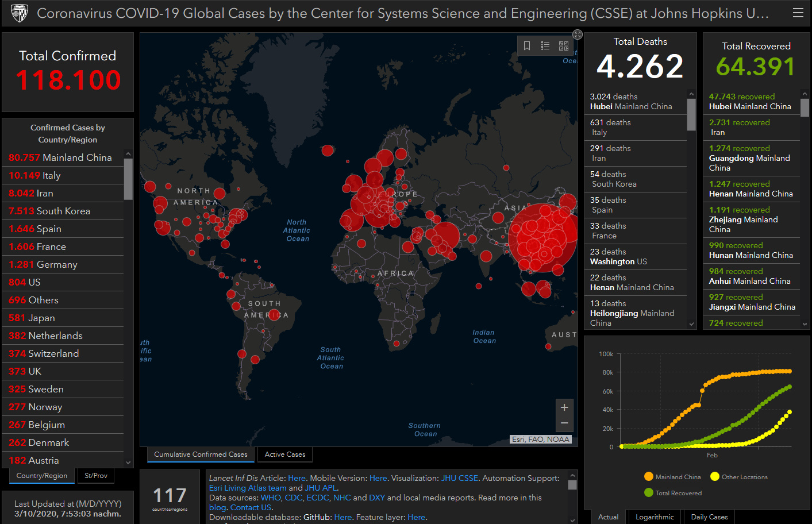
Task: Switch chart to Logarithmic tab
Action: pos(655,517)
